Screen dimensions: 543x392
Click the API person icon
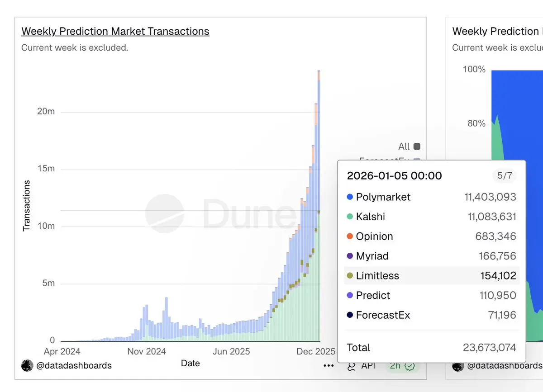point(351,366)
